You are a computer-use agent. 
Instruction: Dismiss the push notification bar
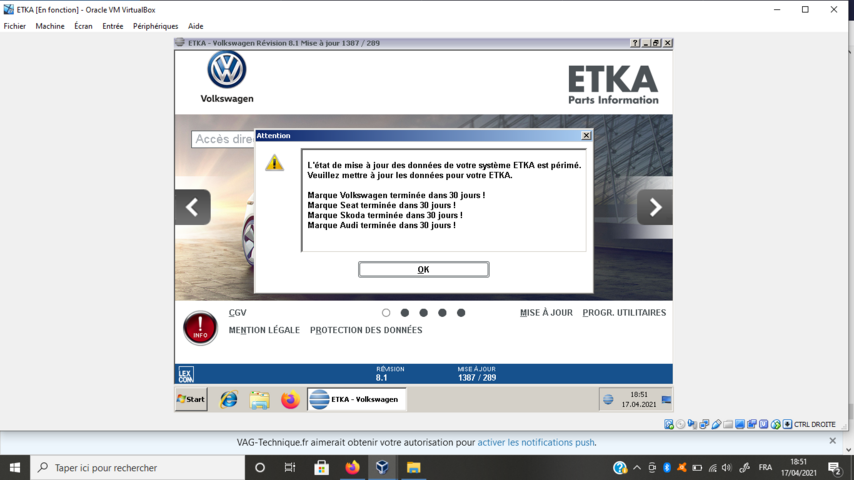tap(832, 441)
